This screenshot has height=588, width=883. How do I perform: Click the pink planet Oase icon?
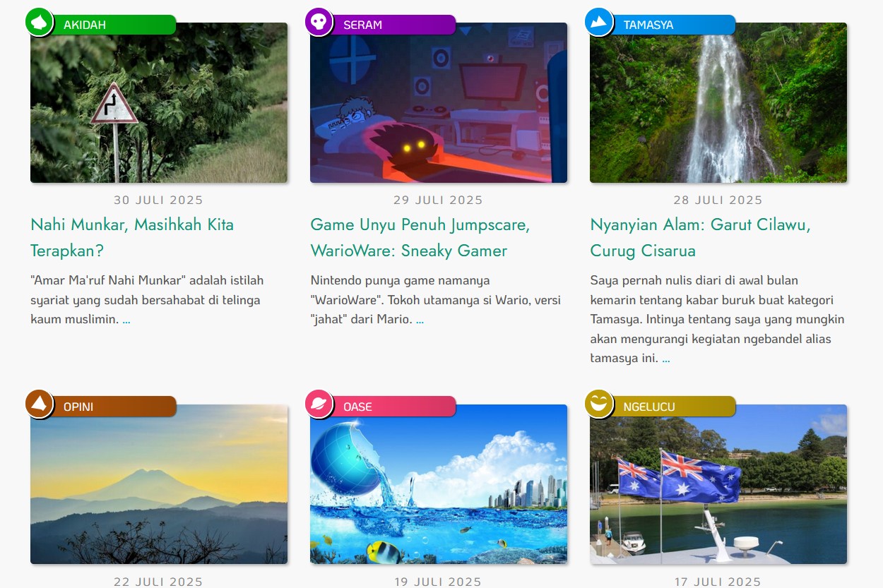[x=319, y=404]
